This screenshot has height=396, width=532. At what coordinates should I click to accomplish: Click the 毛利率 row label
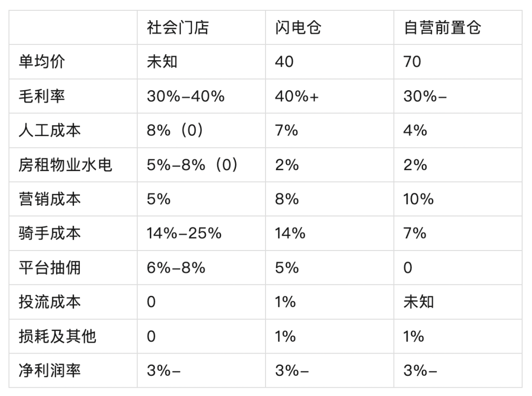pyautogui.click(x=42, y=96)
